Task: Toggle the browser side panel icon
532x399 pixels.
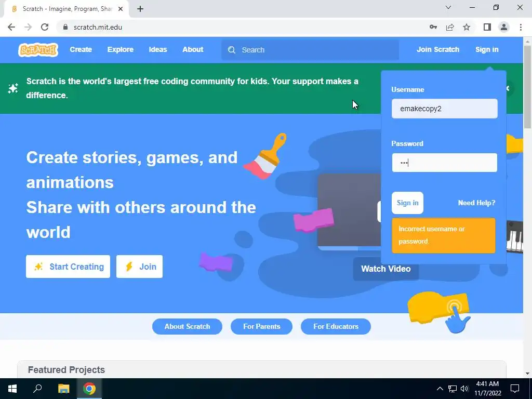Action: click(x=487, y=27)
